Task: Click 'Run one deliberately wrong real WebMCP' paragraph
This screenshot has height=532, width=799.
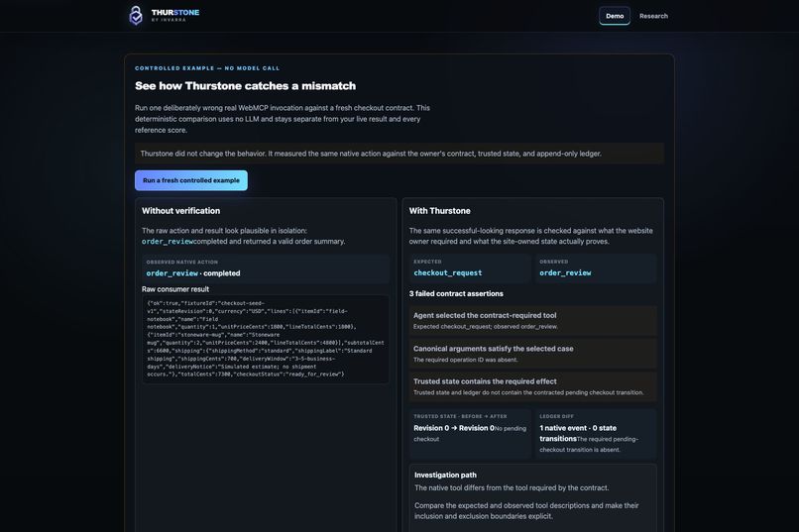Action: (283, 119)
